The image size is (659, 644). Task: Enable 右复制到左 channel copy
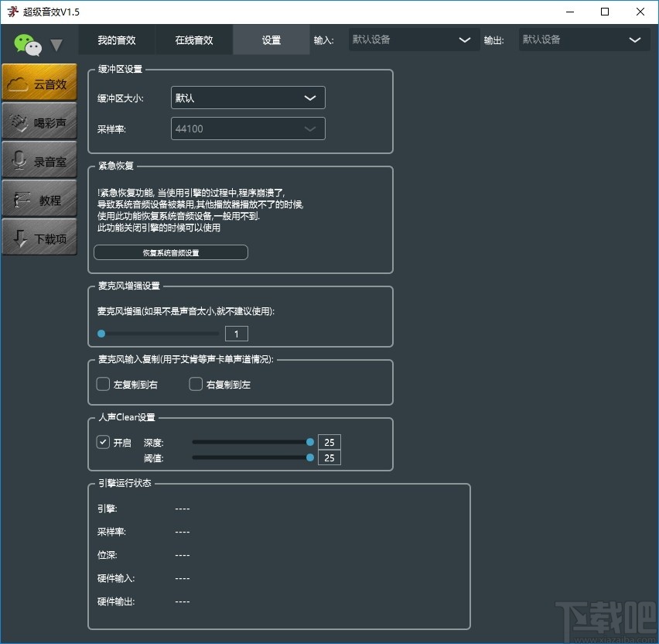tap(195, 383)
